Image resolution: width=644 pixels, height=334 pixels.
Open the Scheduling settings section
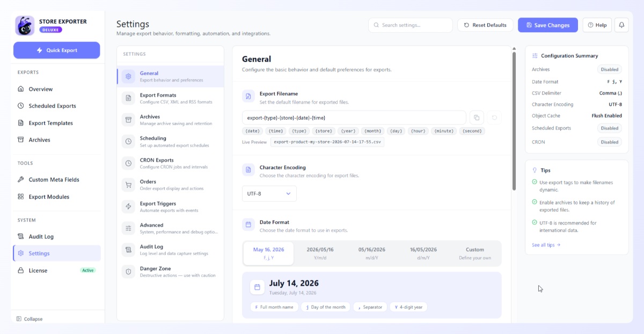coord(171,142)
